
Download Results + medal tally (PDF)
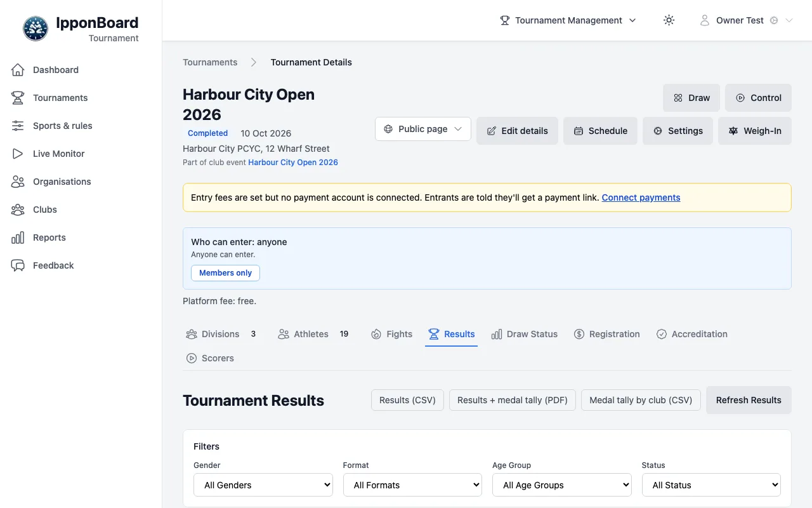tap(513, 400)
